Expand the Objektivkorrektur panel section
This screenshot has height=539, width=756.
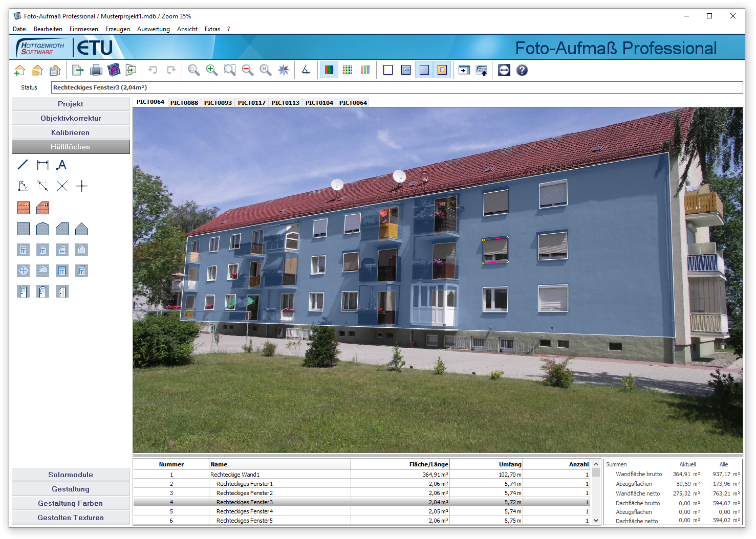tap(71, 118)
